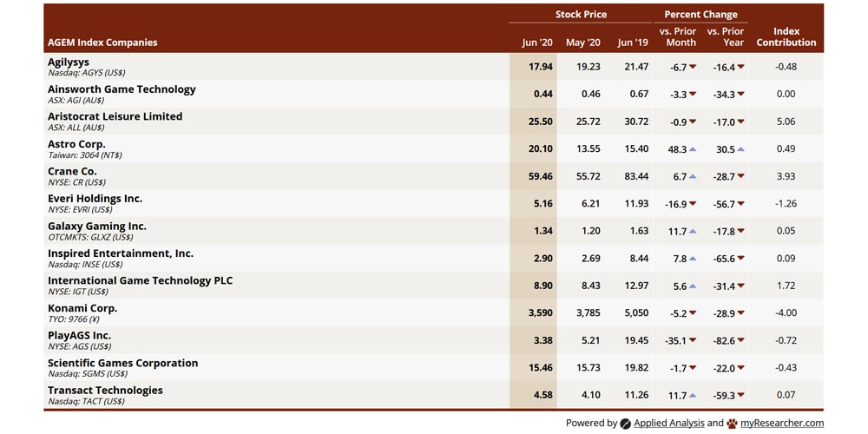Image resolution: width=868 pixels, height=434 pixels.
Task: Click the ticker Nasdaq: AGYS (US$)
Action: [x=86, y=73]
